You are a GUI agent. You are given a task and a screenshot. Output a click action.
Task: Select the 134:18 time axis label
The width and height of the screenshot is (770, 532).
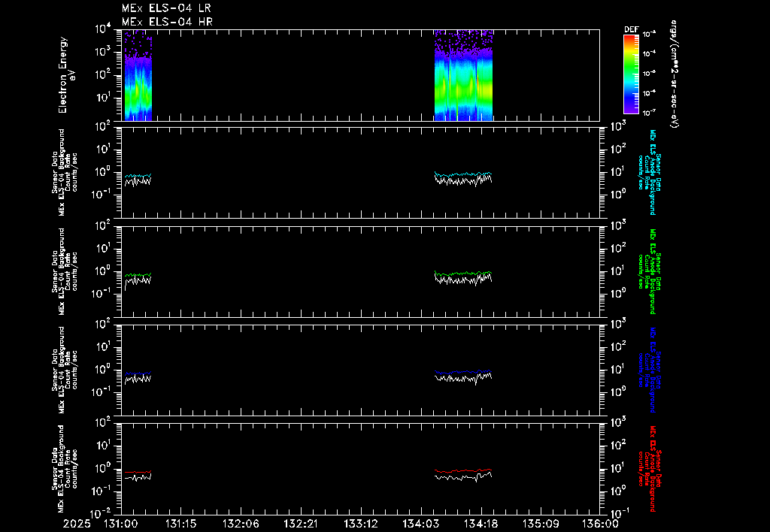[480, 524]
